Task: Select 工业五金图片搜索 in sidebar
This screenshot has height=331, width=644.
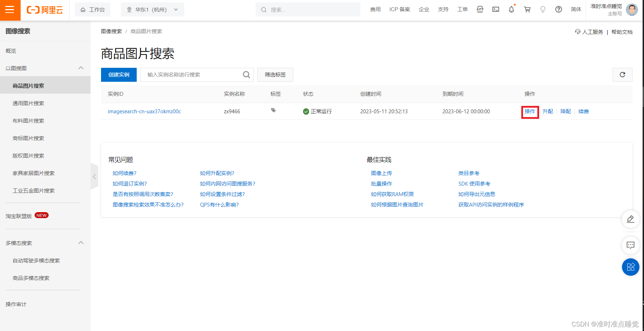Action: (x=34, y=190)
